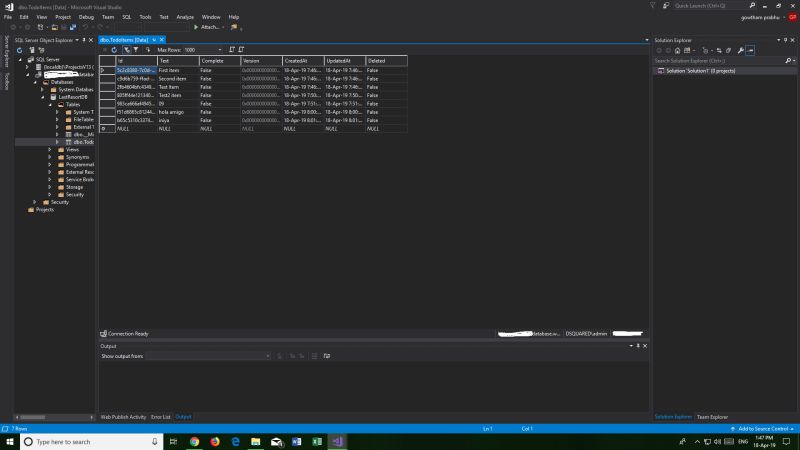Click the Save All toolbar icon
800x450 pixels.
pyautogui.click(x=73, y=27)
